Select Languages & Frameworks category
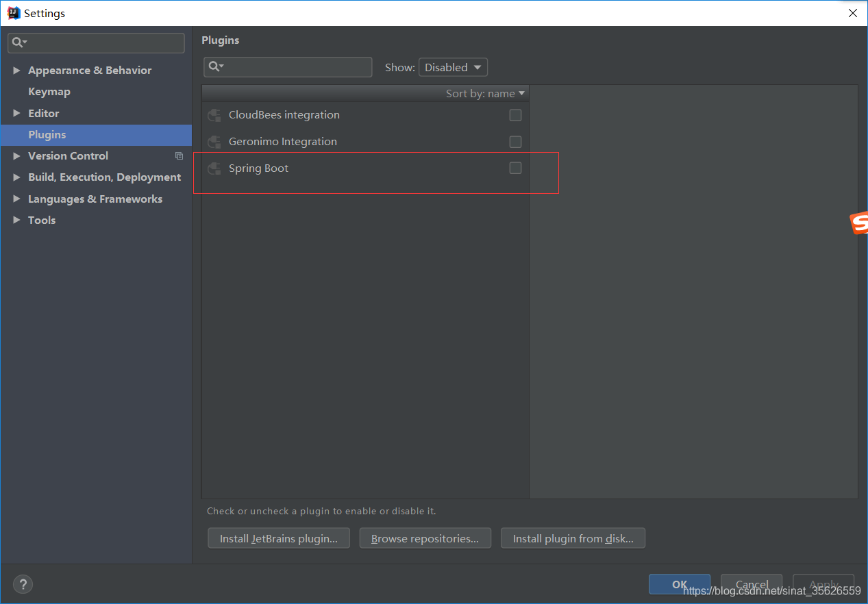 [x=95, y=199]
